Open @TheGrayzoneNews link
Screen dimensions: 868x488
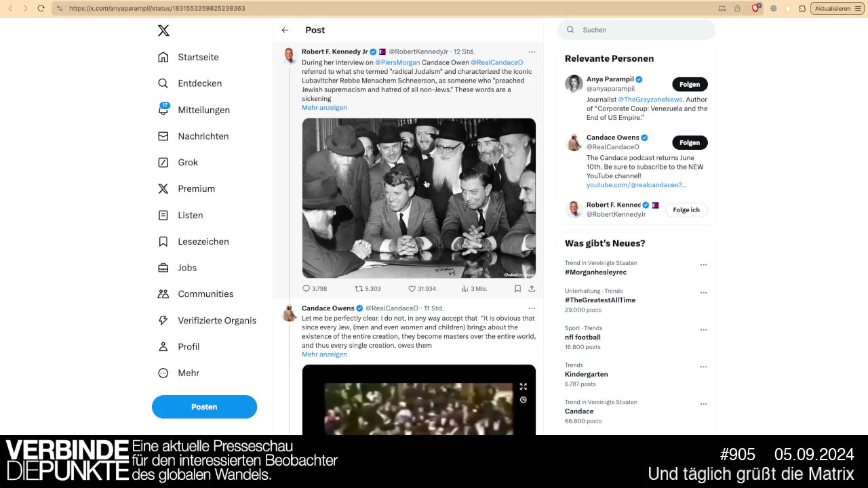coord(650,100)
